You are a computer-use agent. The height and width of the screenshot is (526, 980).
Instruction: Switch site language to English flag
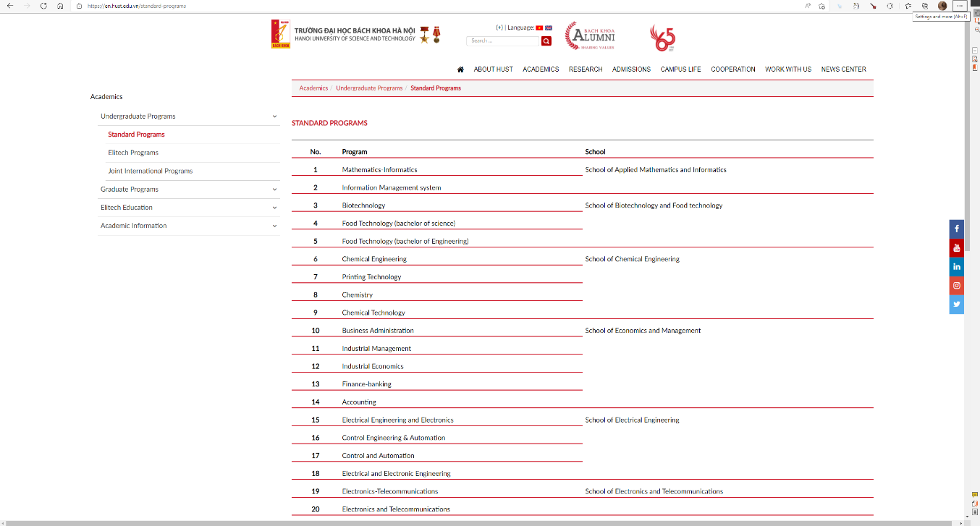(x=549, y=27)
